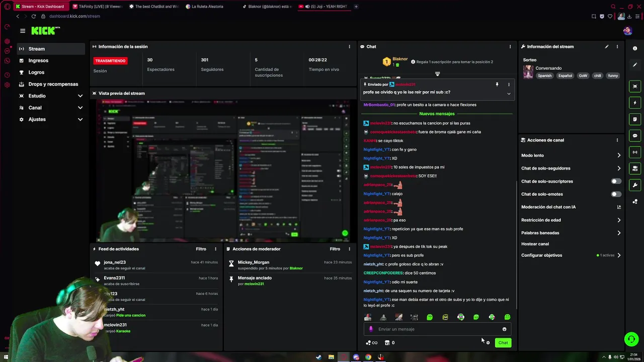Open Restricción de edad arrow

point(619,220)
